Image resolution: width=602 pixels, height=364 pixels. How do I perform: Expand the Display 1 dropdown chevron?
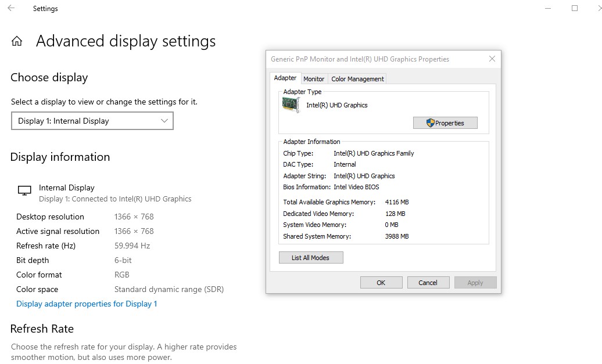point(165,120)
